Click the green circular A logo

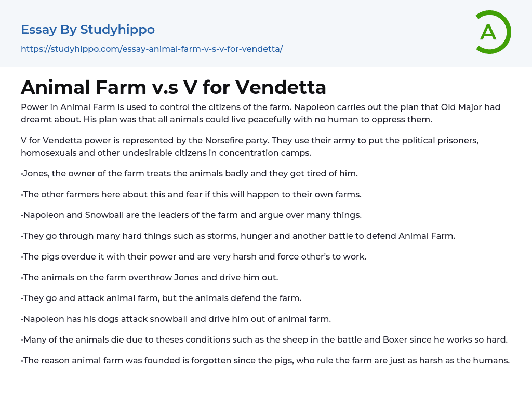[x=493, y=32]
